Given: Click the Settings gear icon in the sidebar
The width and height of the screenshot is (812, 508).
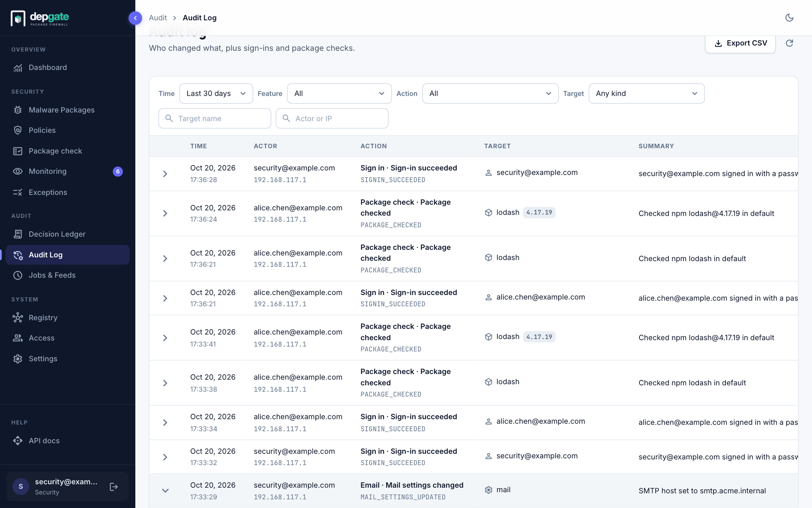Looking at the screenshot, I should tap(18, 359).
